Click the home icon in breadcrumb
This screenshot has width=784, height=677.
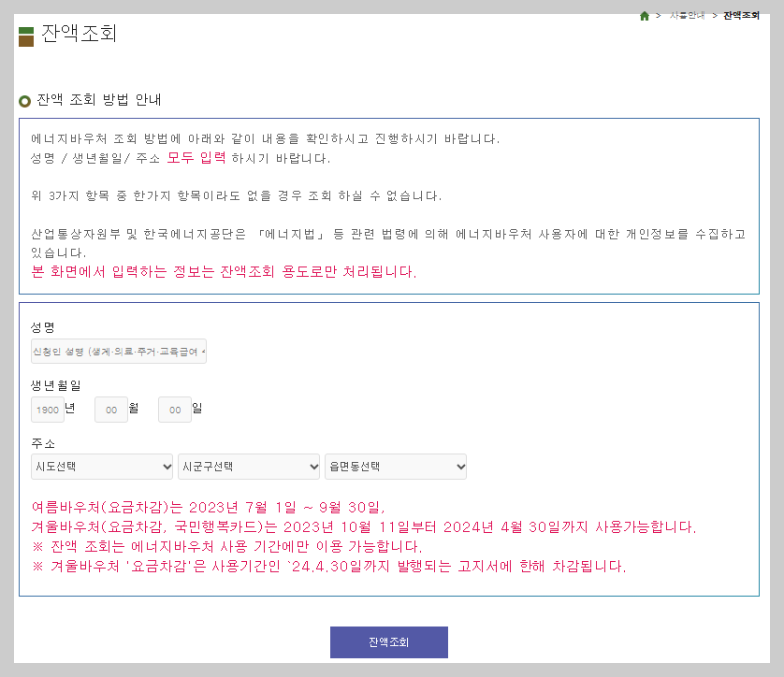point(644,15)
